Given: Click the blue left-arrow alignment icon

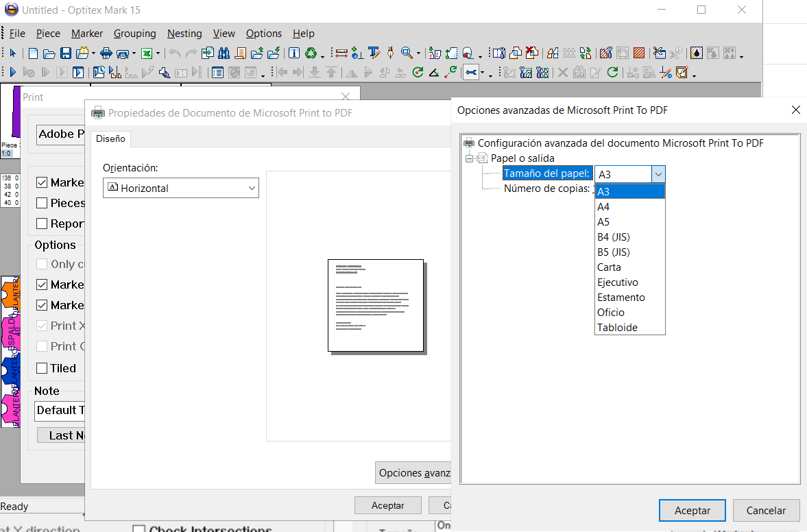Looking at the screenshot, I should point(471,73).
